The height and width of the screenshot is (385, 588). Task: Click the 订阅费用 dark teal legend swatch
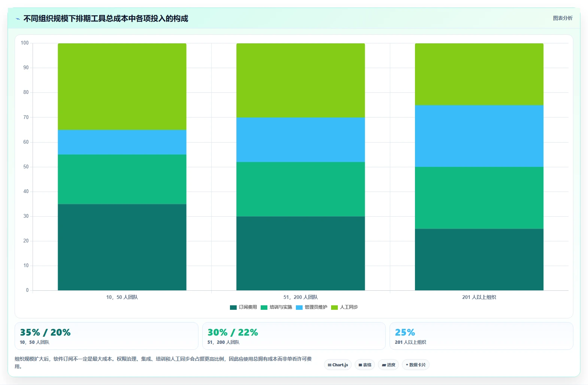pos(233,308)
